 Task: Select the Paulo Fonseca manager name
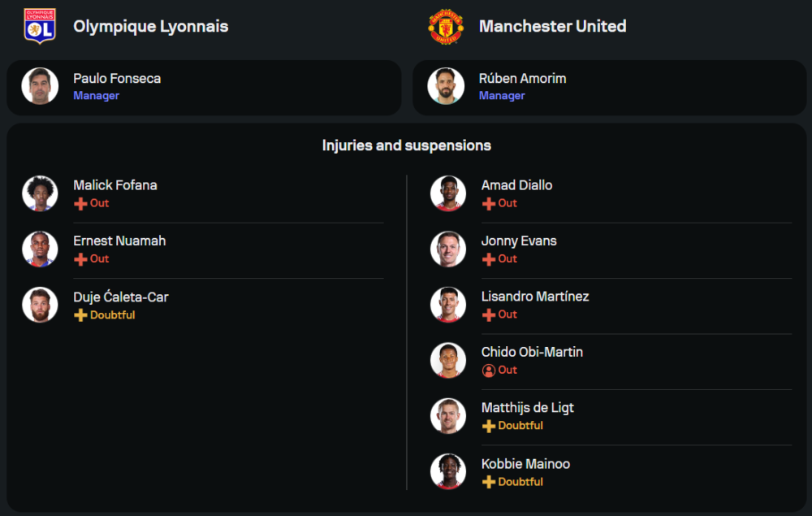pyautogui.click(x=117, y=79)
